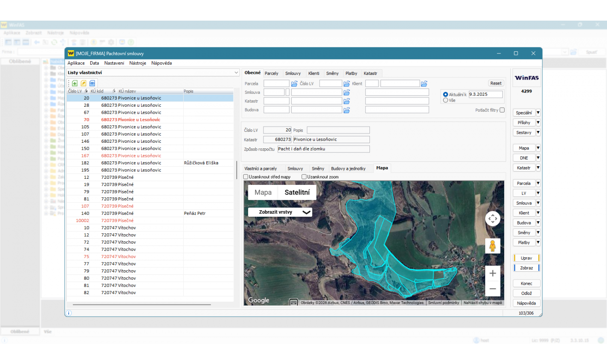Open folder lookup next to Klient field
The width and height of the screenshot is (607, 364).
[x=424, y=84]
